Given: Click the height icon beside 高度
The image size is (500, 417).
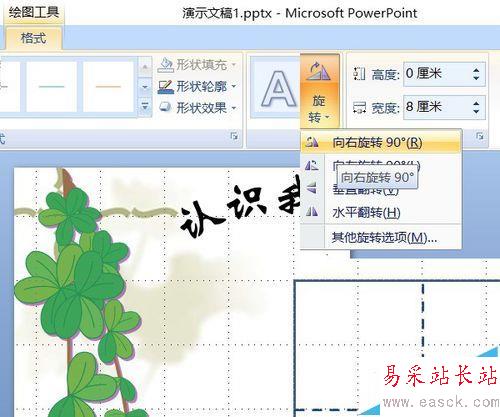Looking at the screenshot, I should 359,74.
